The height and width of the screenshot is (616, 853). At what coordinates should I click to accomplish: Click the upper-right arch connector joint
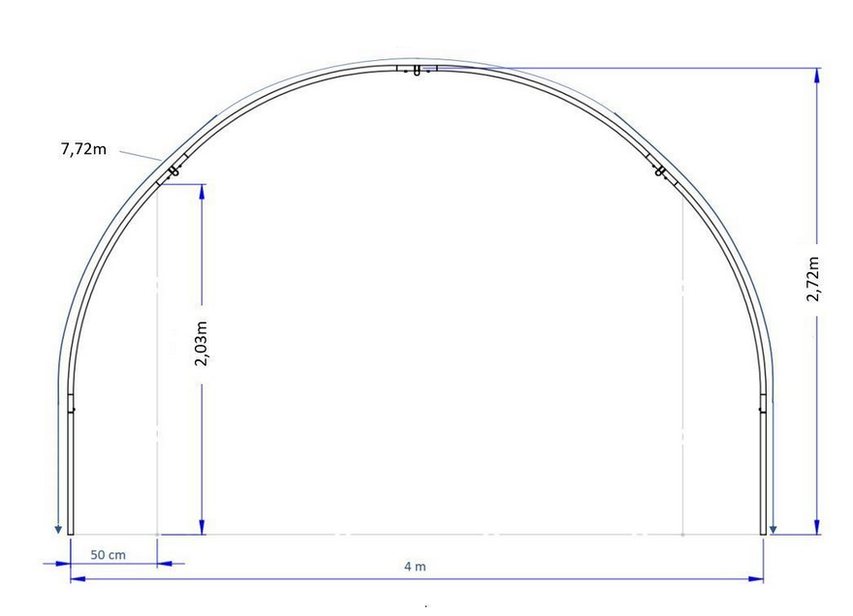coord(660,171)
